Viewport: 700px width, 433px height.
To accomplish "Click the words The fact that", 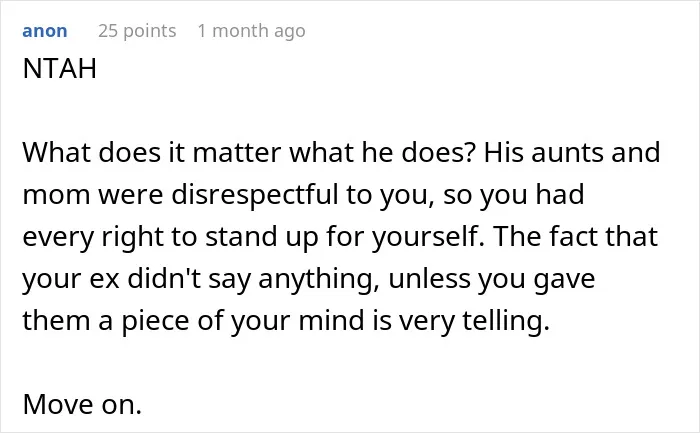I will click(575, 236).
